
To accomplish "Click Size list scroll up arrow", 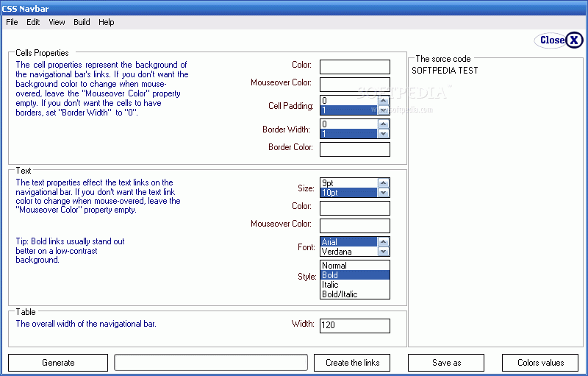I will click(x=383, y=182).
